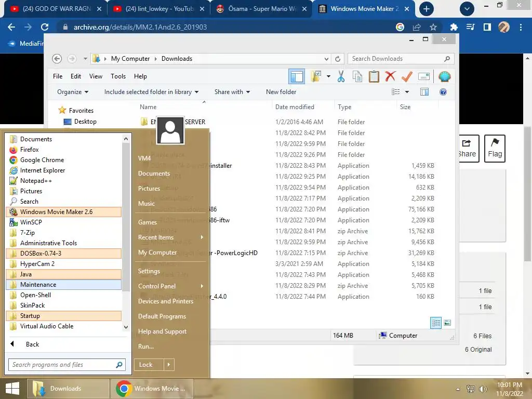Switch to large icons view in status bar
Screen dimensions: 532x399
click(447, 323)
